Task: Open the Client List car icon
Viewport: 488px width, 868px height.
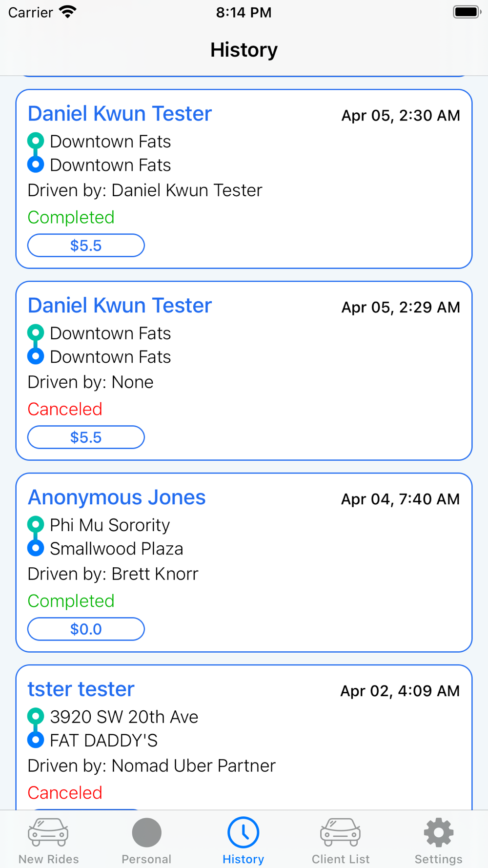Action: [x=341, y=832]
